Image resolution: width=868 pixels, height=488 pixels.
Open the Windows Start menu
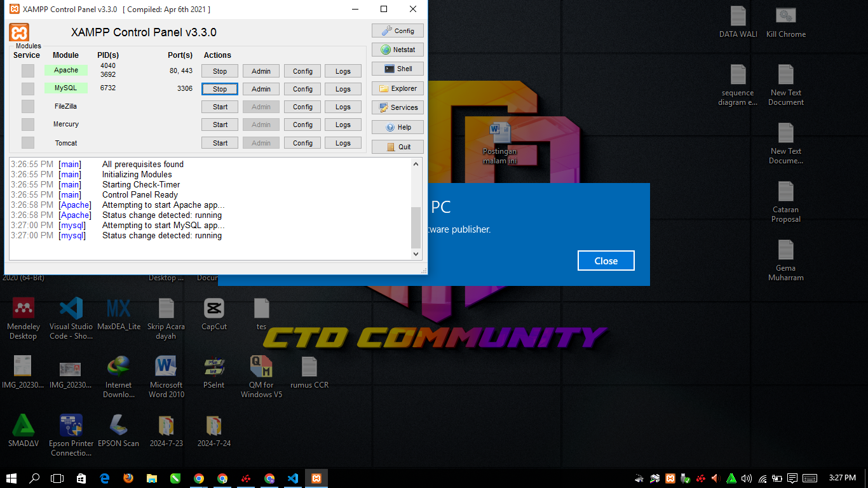point(11,478)
